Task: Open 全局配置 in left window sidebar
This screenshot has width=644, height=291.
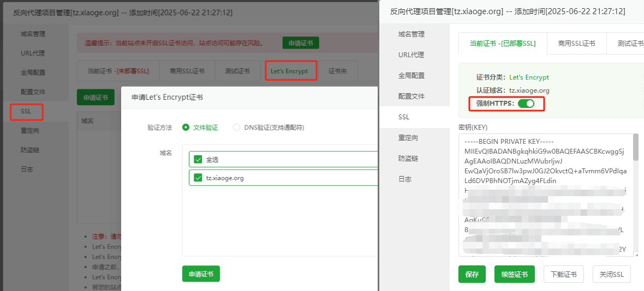Action: point(33,72)
